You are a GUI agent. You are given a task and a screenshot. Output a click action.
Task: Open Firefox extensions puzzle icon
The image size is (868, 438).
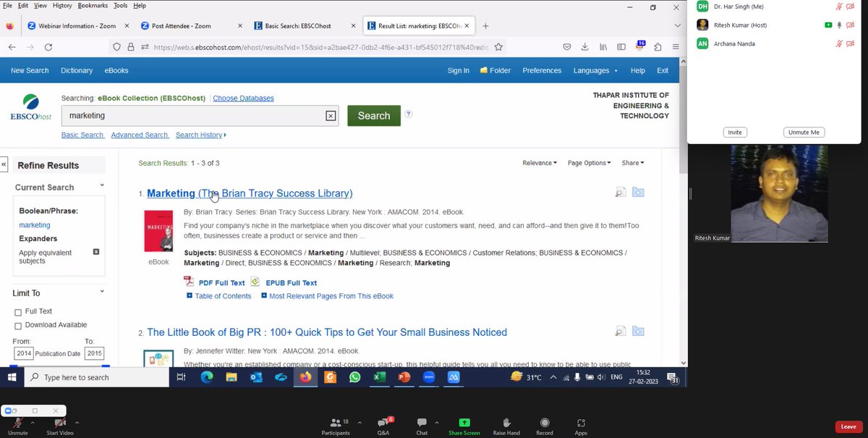click(x=658, y=47)
